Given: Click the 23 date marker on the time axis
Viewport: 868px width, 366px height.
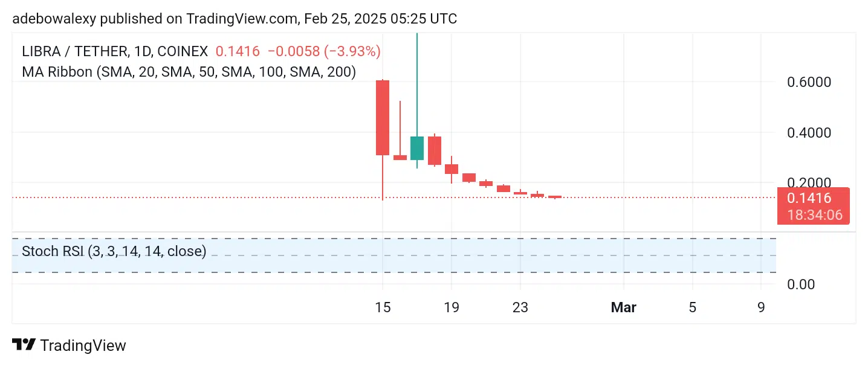Looking at the screenshot, I should [520, 307].
